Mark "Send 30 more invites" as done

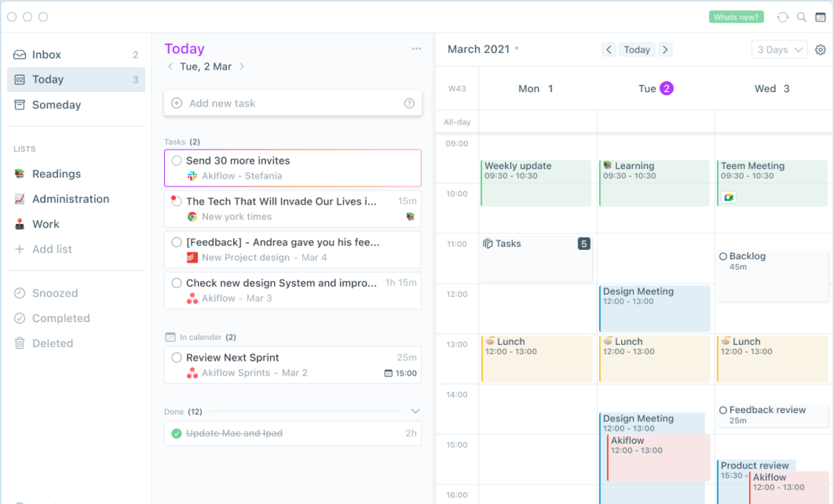point(177,161)
